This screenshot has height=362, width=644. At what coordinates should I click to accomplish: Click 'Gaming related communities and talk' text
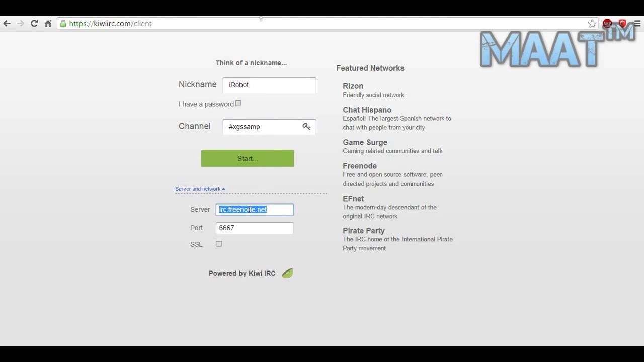tap(392, 151)
